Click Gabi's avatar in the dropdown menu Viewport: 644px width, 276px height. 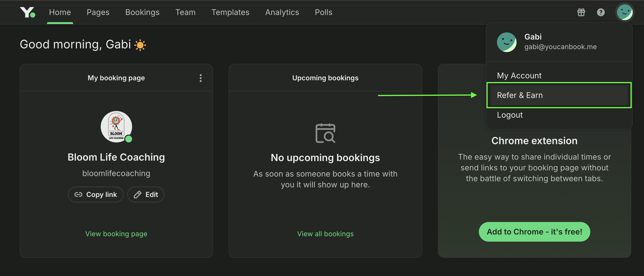[507, 42]
